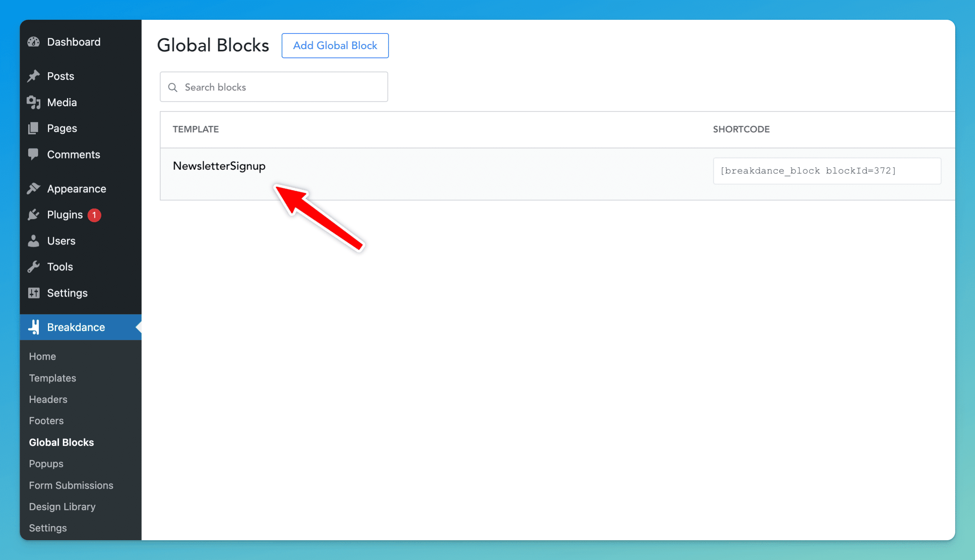Click the Breakdance logo icon
The image size is (975, 560).
[x=34, y=327]
